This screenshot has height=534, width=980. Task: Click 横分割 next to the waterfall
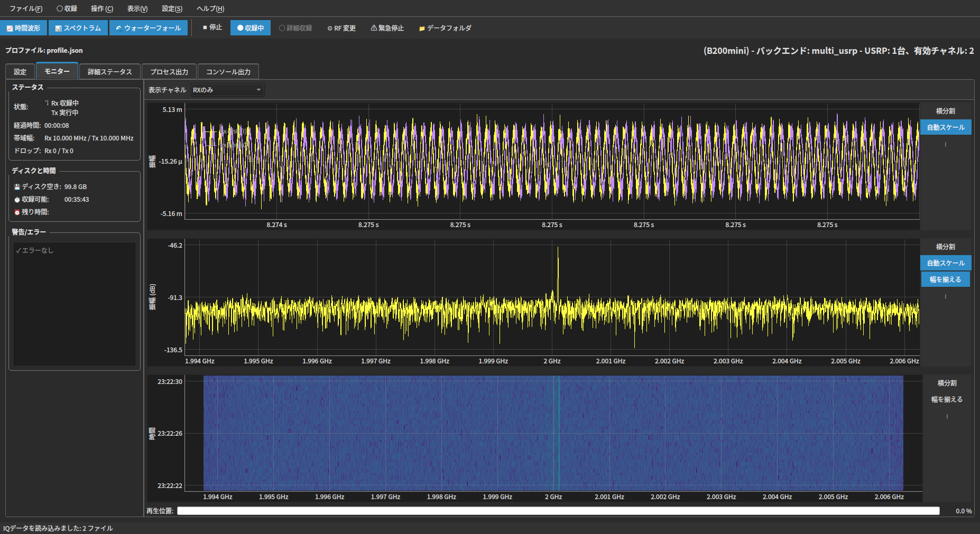coord(947,383)
